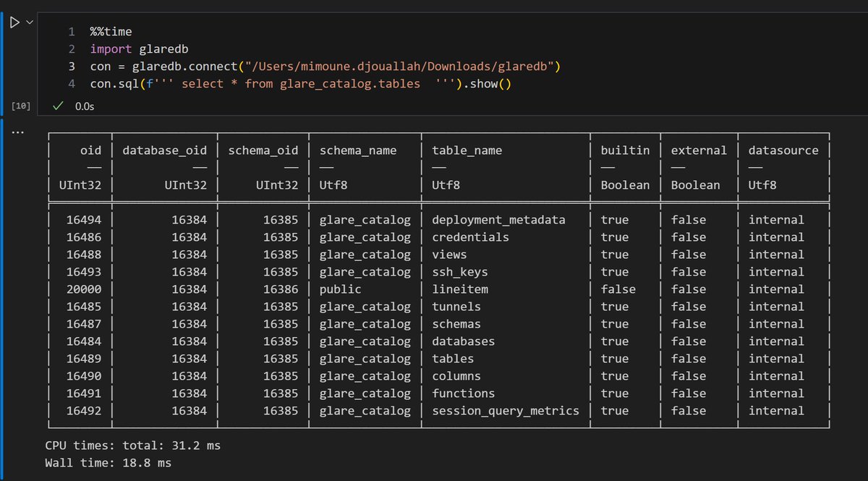Image resolution: width=868 pixels, height=481 pixels.
Task: Open the run-options chevron beside the play button
Action: coord(29,22)
